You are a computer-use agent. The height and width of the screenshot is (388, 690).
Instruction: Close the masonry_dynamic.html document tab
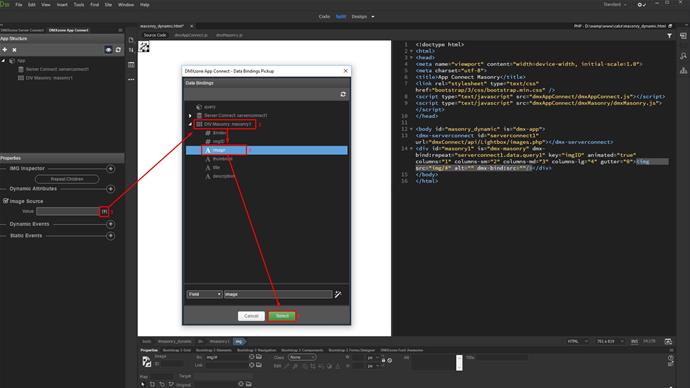click(x=191, y=26)
